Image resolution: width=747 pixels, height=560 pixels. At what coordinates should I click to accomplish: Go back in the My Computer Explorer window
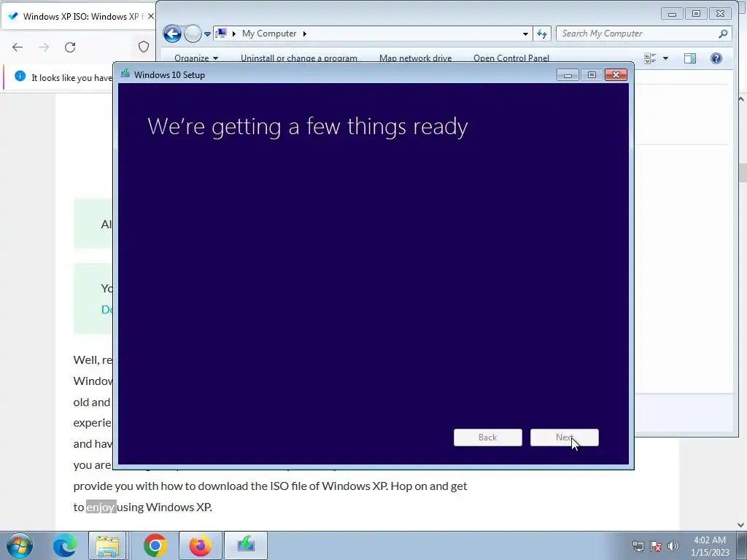172,34
